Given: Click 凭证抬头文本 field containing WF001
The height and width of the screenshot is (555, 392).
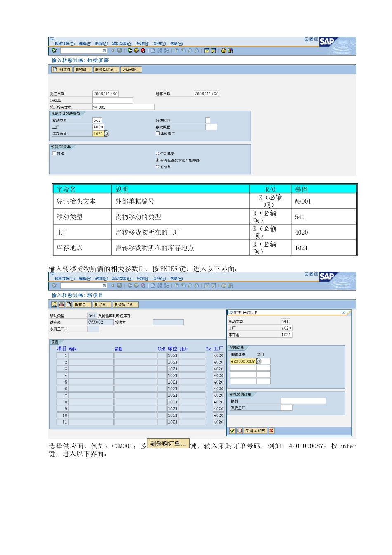Looking at the screenshot, I should [x=123, y=107].
